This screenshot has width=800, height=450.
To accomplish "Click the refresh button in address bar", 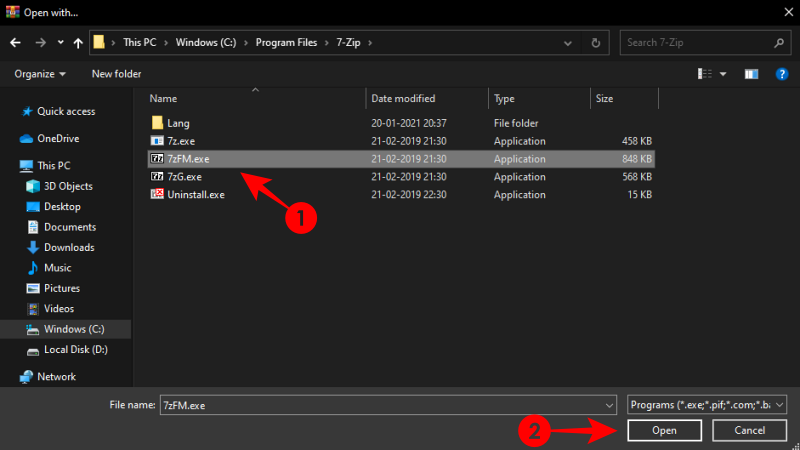I will tap(596, 43).
